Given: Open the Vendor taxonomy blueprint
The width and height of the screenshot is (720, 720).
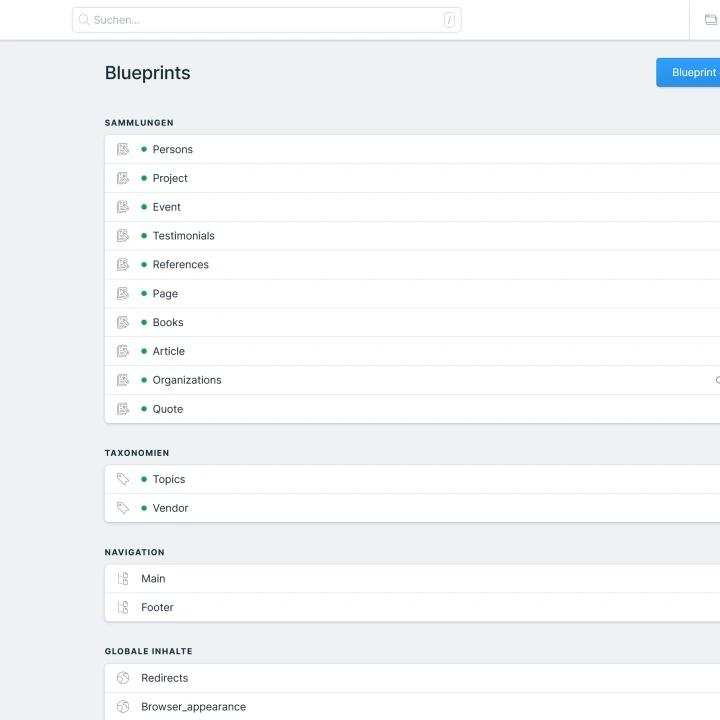Looking at the screenshot, I should 170,508.
